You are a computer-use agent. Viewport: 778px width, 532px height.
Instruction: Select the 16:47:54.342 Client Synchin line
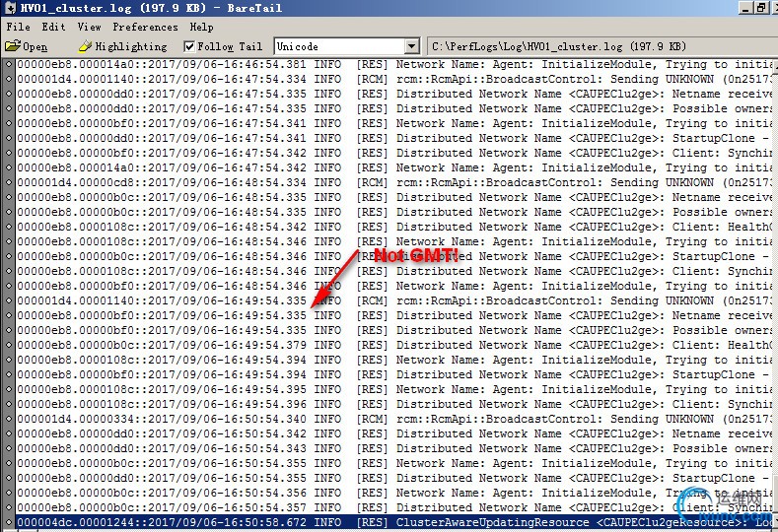pos(394,154)
